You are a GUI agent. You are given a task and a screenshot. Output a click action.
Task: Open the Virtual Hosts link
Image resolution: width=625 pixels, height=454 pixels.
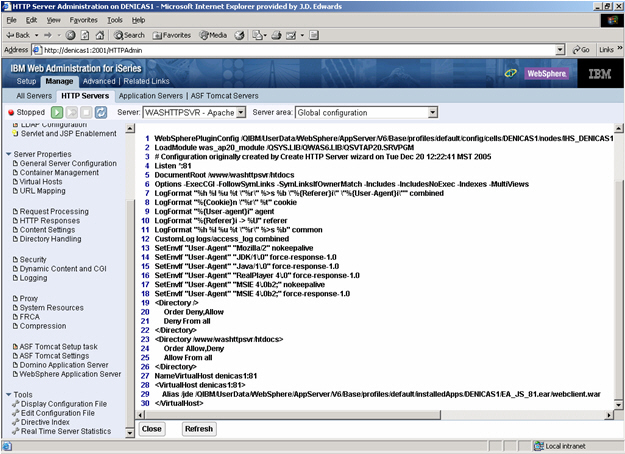click(41, 182)
